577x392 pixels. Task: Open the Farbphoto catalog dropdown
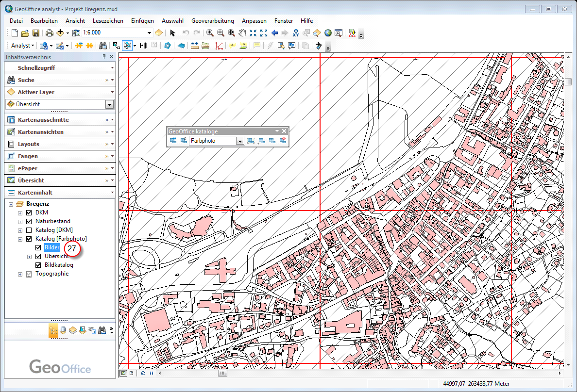239,141
